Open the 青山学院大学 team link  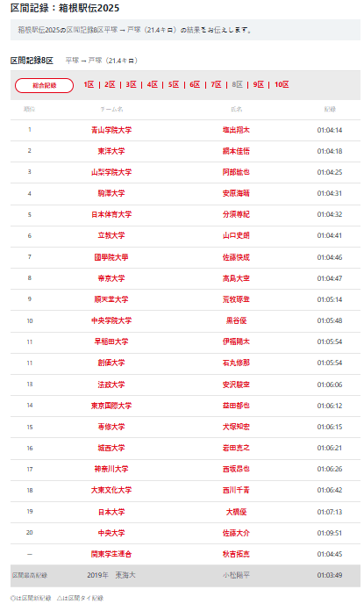pyautogui.click(x=111, y=130)
